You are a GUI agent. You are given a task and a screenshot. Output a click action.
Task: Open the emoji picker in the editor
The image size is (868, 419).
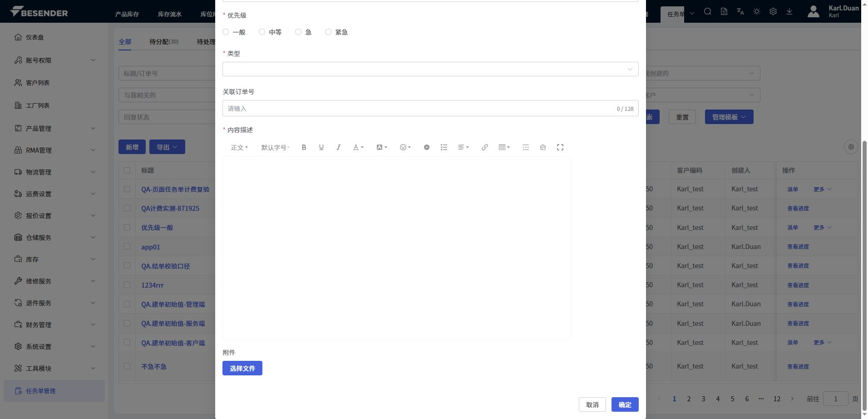405,147
